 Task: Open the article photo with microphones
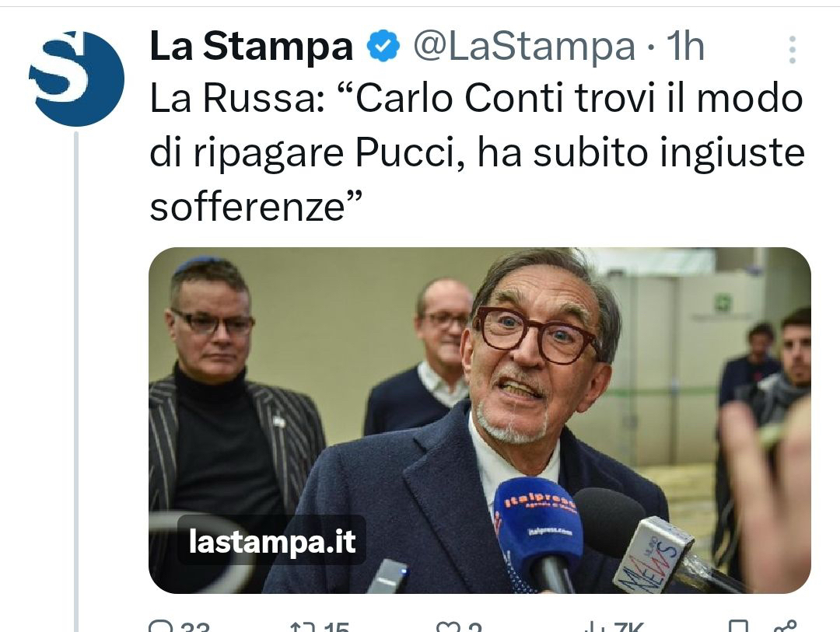pyautogui.click(x=479, y=420)
